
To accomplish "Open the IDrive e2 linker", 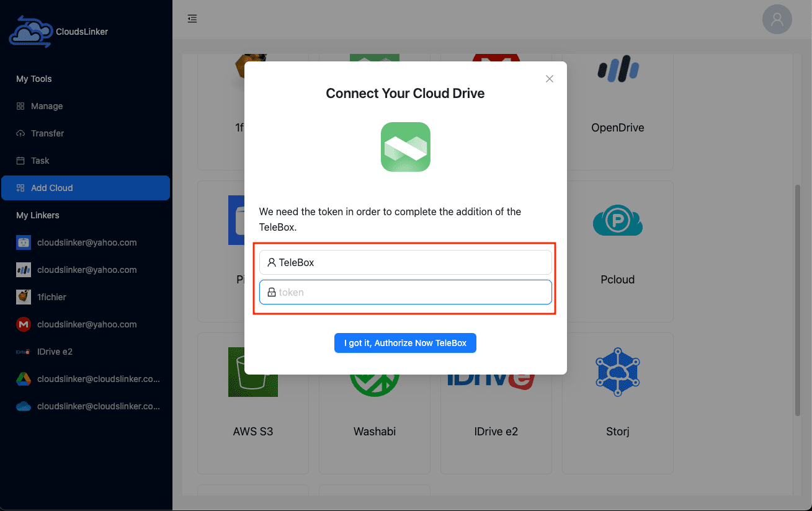I will point(86,352).
